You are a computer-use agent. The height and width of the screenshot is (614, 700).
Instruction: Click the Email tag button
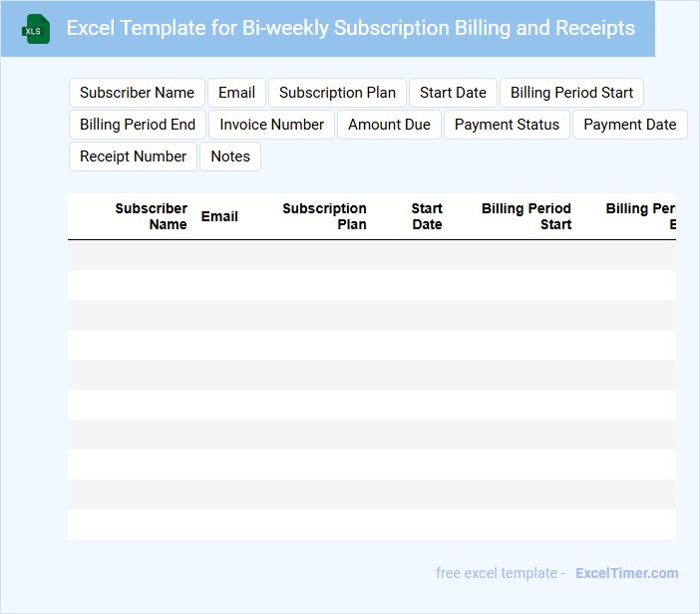click(236, 93)
